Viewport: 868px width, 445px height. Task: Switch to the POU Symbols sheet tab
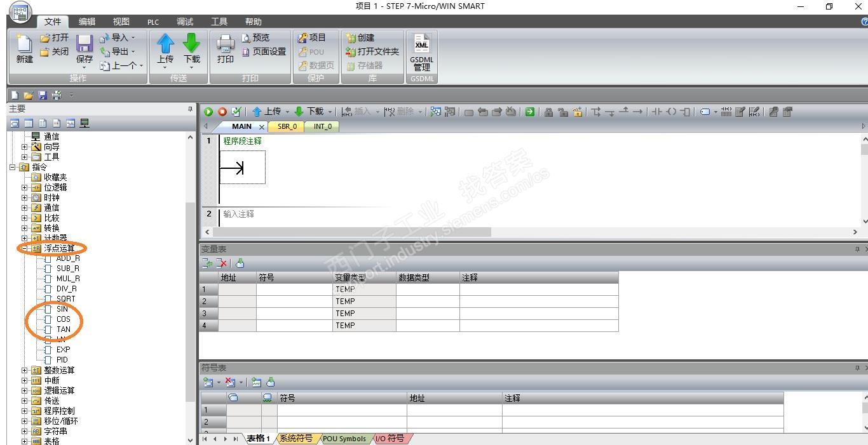[x=344, y=439]
